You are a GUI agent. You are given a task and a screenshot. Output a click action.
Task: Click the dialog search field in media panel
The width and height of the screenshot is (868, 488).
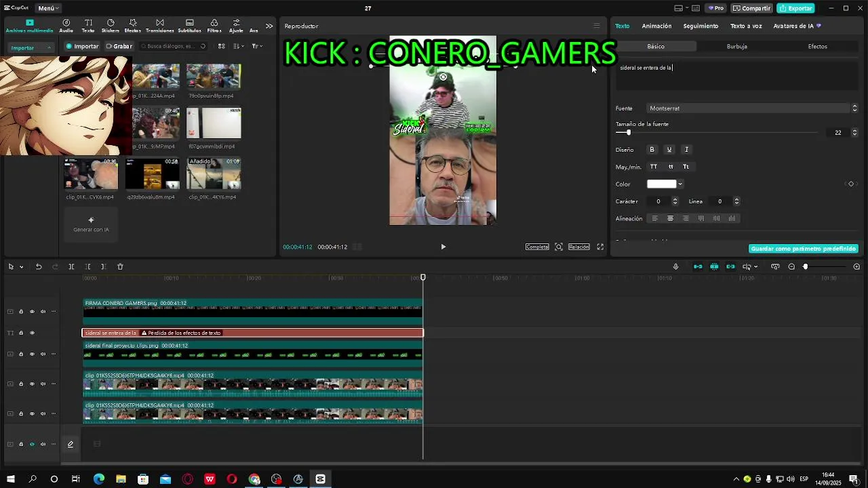173,46
